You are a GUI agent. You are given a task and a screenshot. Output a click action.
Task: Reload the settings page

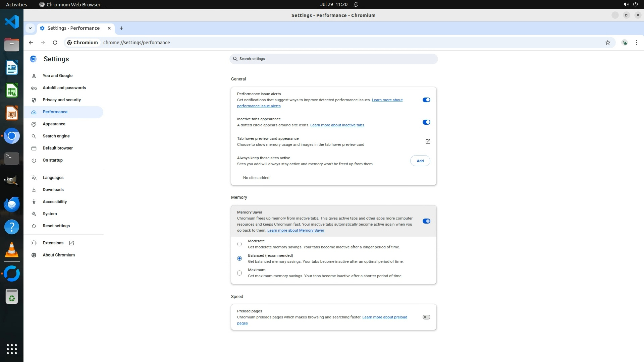click(55, 43)
